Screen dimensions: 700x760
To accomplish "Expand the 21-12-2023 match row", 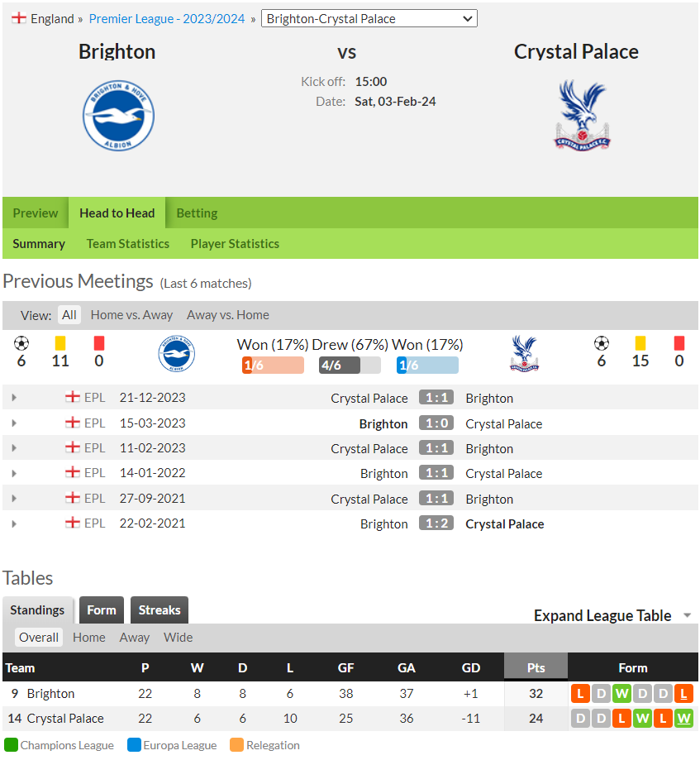I will (14, 398).
